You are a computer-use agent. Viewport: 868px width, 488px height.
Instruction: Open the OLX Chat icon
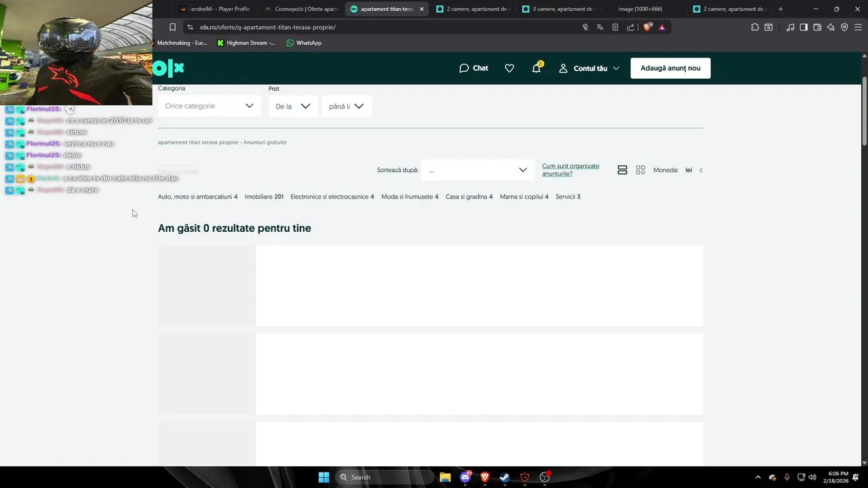[473, 68]
